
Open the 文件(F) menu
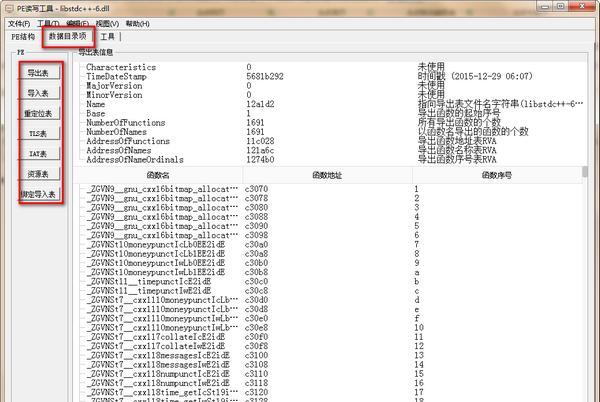pyautogui.click(x=19, y=24)
